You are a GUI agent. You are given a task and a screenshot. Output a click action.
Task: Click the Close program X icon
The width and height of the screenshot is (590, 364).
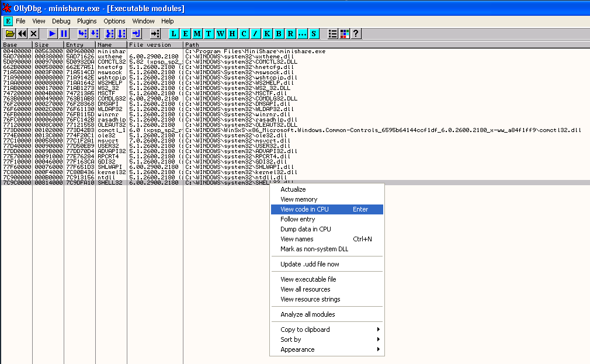coord(33,34)
